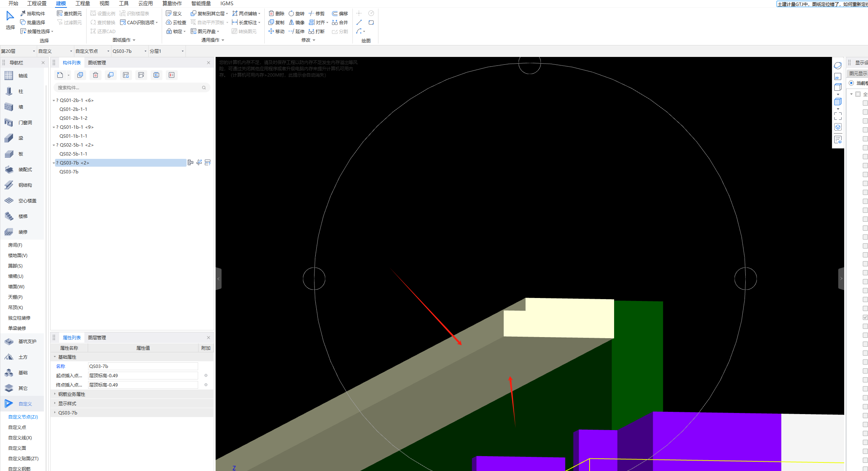Toggle the top-level 全 checkbox in display settings
The width and height of the screenshot is (868, 471).
(858, 94)
